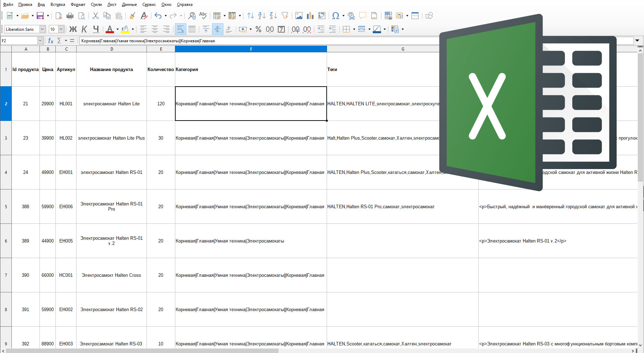Insert a chart
The image size is (644, 353).
[x=310, y=16]
